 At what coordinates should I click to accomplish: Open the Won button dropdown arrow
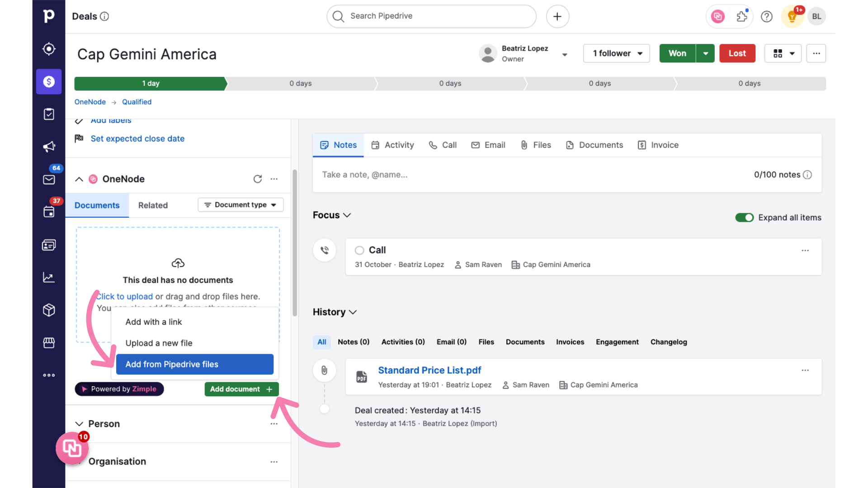[705, 53]
